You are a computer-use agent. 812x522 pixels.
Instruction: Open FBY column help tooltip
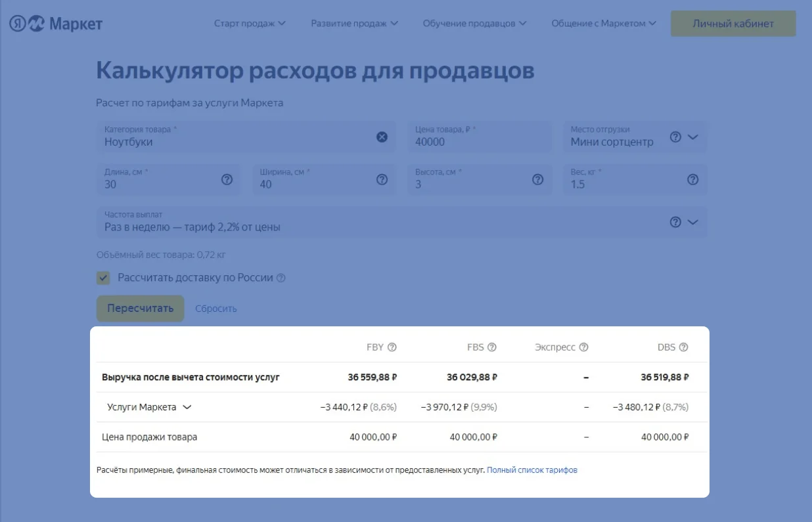pyautogui.click(x=392, y=347)
